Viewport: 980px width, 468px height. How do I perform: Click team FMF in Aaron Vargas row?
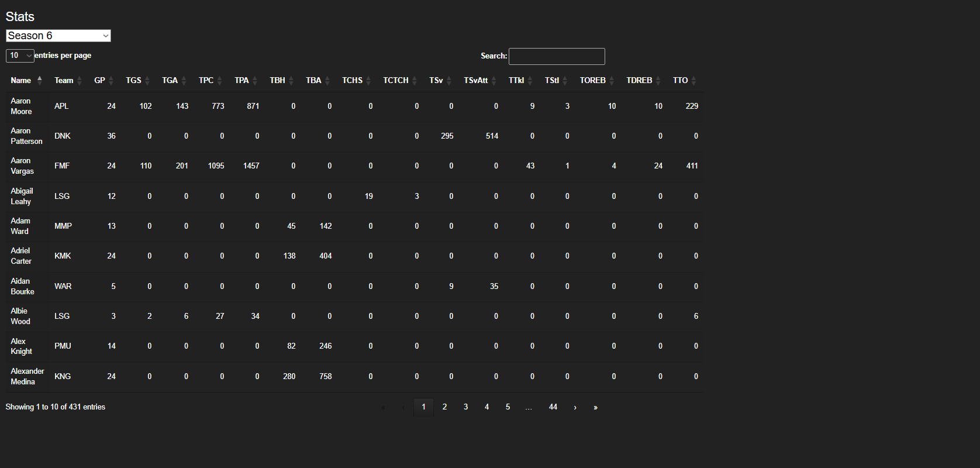62,166
